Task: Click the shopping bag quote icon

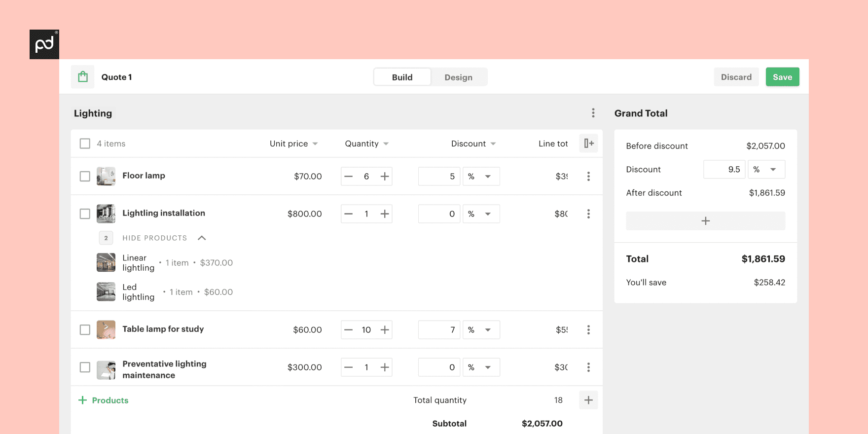Action: pos(83,77)
